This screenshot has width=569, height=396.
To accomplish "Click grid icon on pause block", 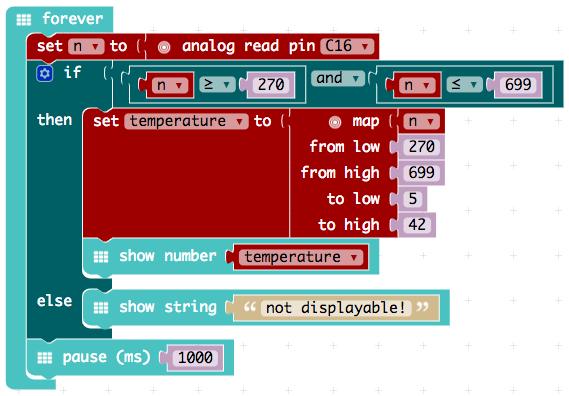I will coord(45,358).
